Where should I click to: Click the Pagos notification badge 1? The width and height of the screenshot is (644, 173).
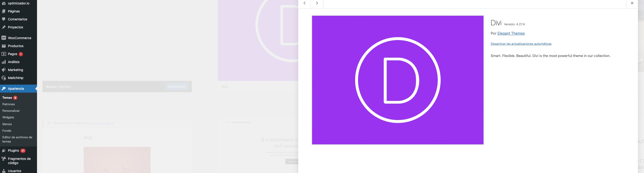[21, 54]
